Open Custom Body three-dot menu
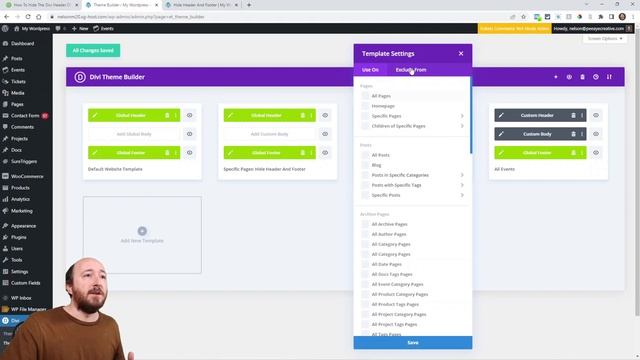Screen dimensions: 640x360 (x=582, y=134)
